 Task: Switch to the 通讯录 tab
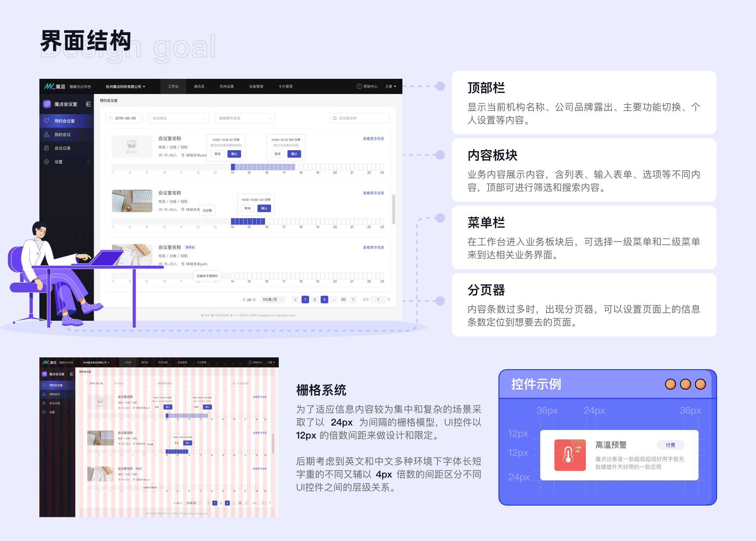click(x=199, y=86)
